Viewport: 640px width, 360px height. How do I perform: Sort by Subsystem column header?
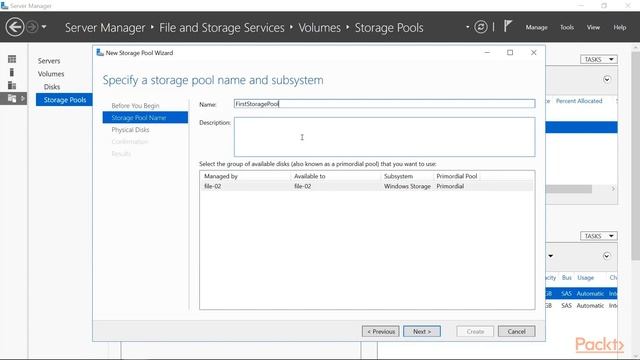point(398,176)
